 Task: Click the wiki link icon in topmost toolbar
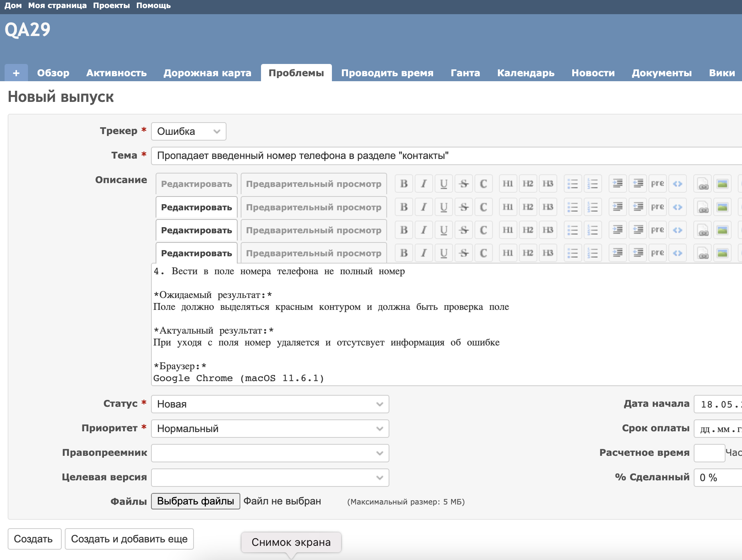click(x=703, y=184)
